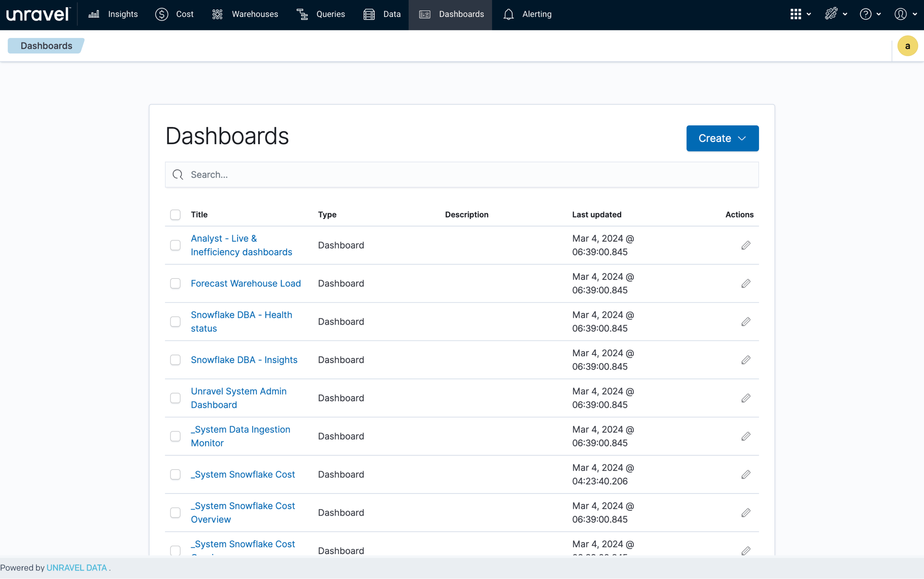
Task: Click the pencil icon for _System Snowflake Cost
Action: pos(745,475)
